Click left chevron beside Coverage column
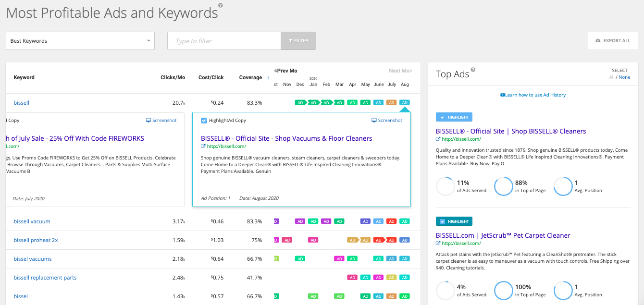The width and height of the screenshot is (644, 305). click(268, 77)
